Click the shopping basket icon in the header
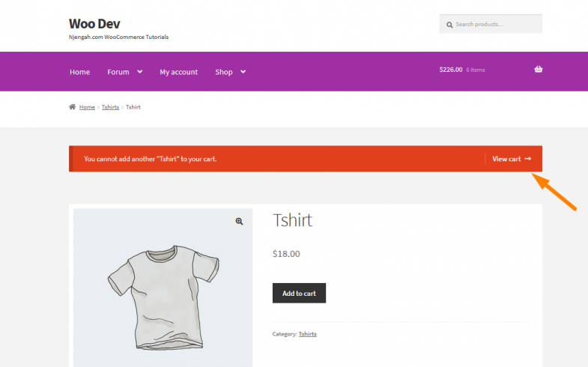This screenshot has height=367, width=588. [x=538, y=70]
